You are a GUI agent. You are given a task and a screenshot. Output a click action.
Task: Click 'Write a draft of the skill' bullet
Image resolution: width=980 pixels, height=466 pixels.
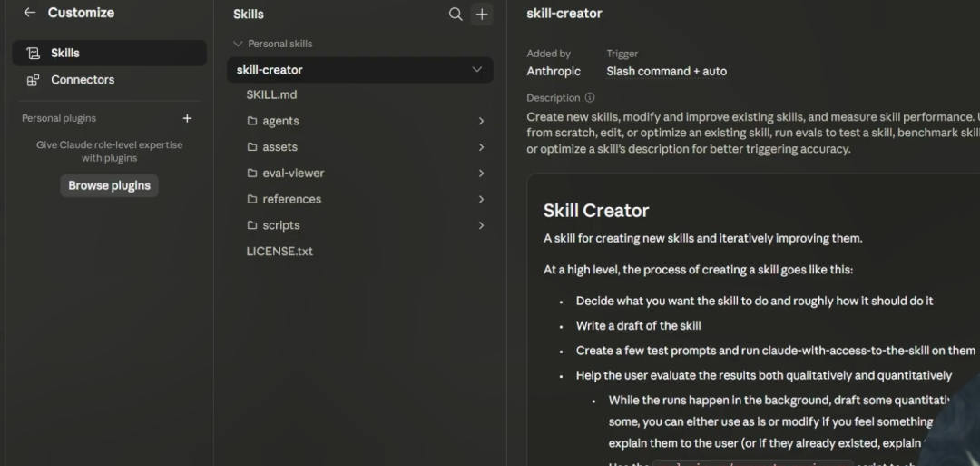click(638, 326)
